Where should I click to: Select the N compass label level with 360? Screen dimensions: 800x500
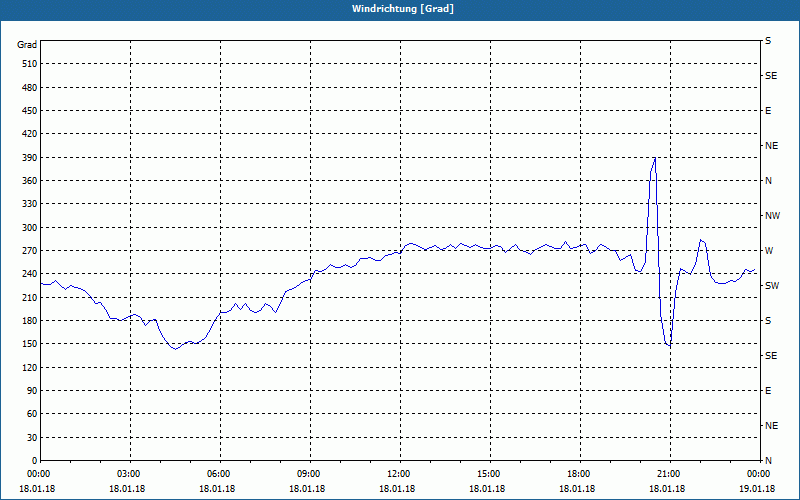(x=769, y=181)
